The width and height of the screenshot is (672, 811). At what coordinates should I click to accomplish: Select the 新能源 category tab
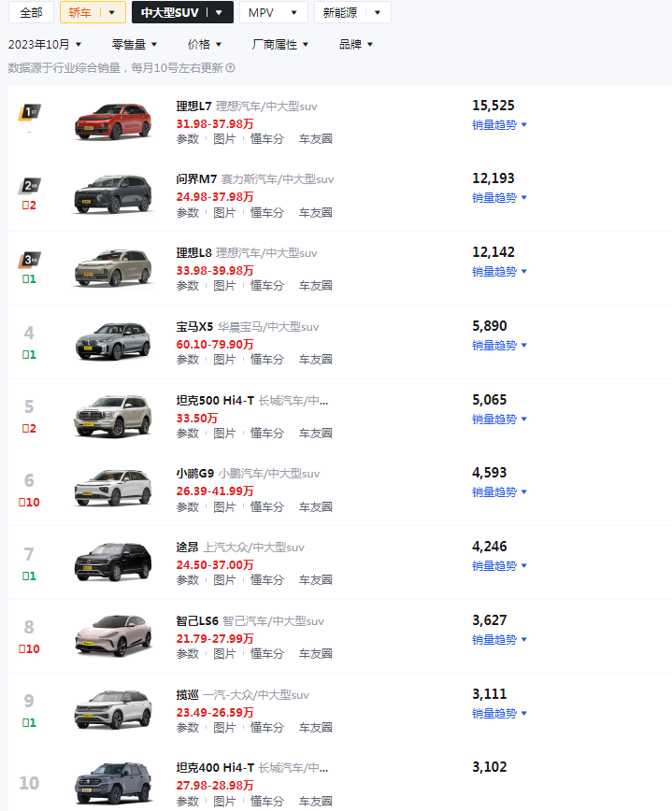(x=352, y=12)
